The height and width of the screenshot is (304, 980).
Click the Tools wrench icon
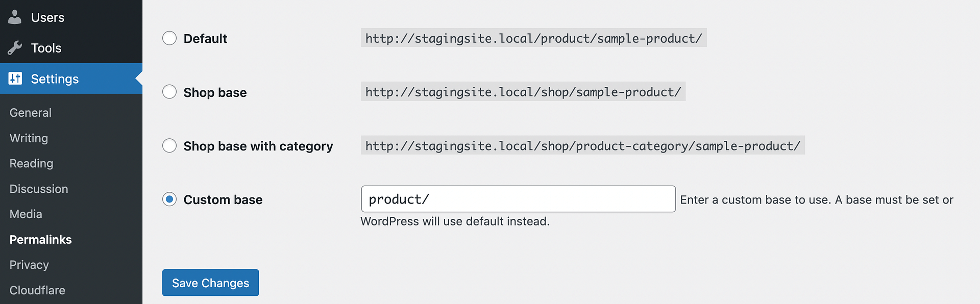(15, 48)
